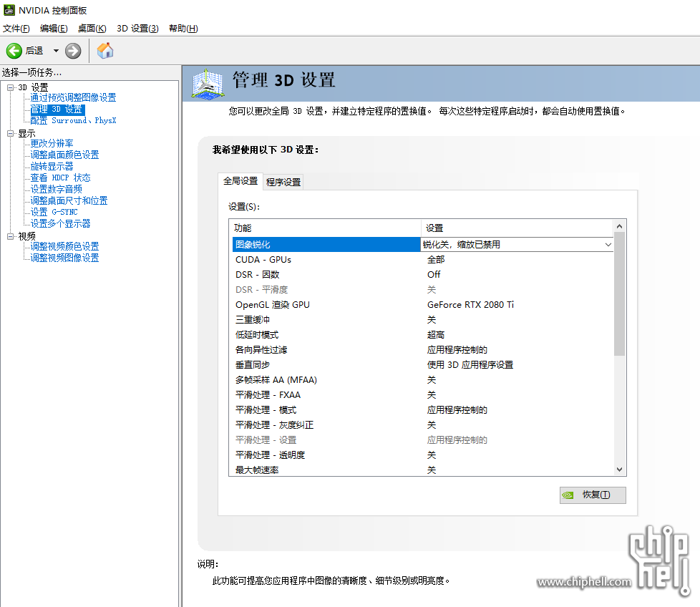Click the grey Forward arrow icon
Image resolution: width=700 pixels, height=607 pixels.
[x=73, y=51]
